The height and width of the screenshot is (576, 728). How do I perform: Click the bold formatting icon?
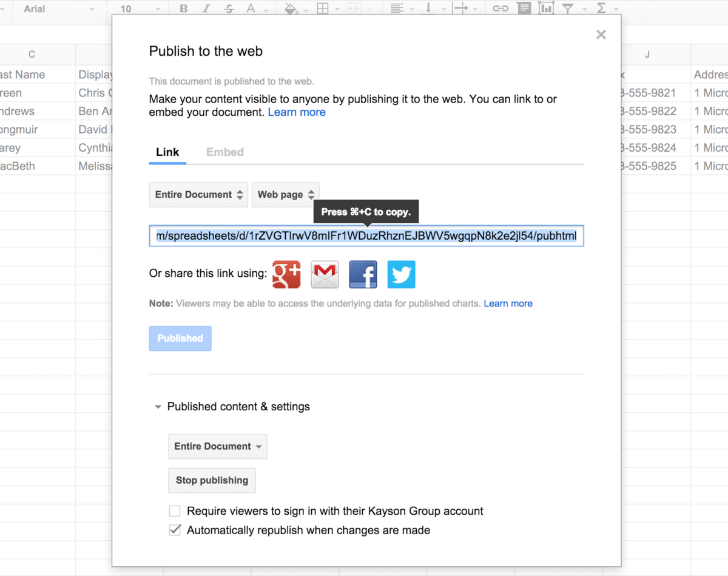(x=184, y=9)
